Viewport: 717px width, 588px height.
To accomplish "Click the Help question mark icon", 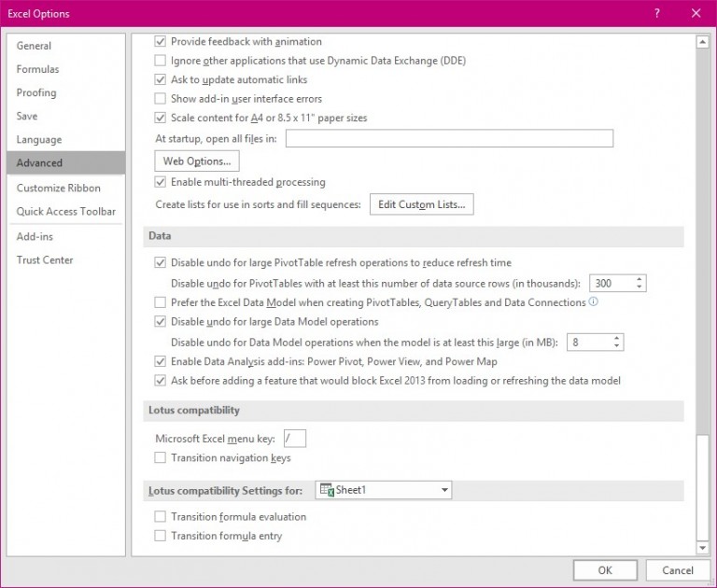I will click(657, 13).
